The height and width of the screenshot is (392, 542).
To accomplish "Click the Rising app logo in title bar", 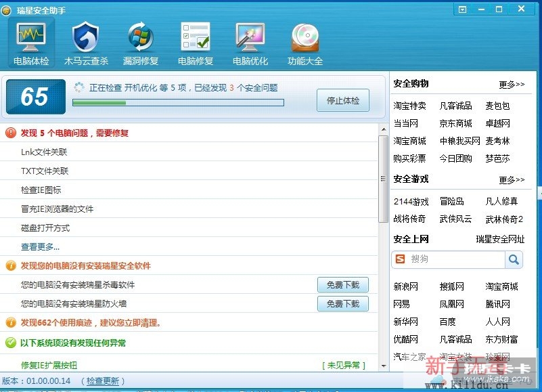I will (x=6, y=11).
